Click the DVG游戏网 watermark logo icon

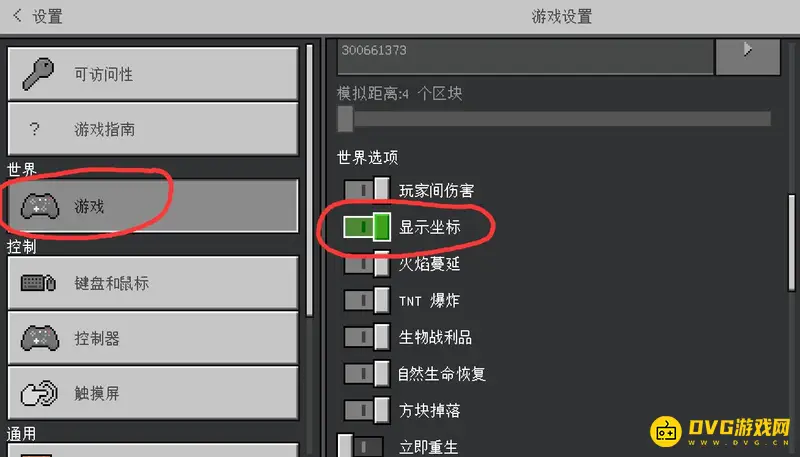666,431
